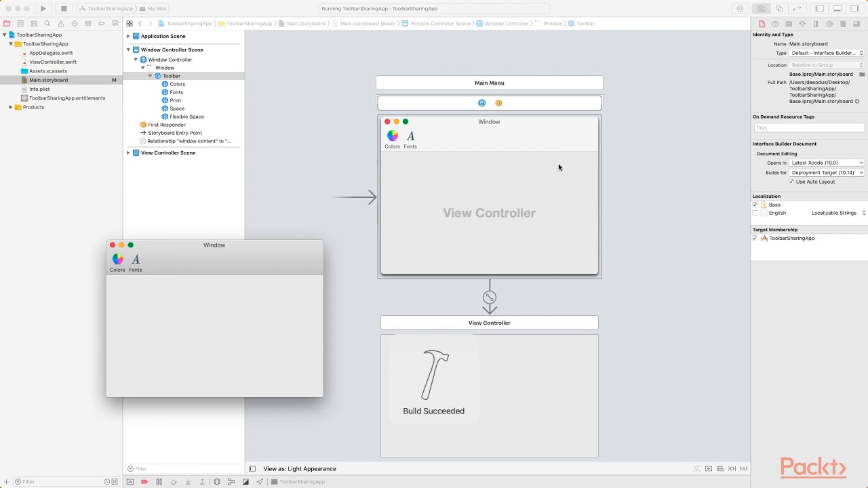The height and width of the screenshot is (488, 868).
Task: Click the On Demand Resource Tags field
Action: click(809, 127)
